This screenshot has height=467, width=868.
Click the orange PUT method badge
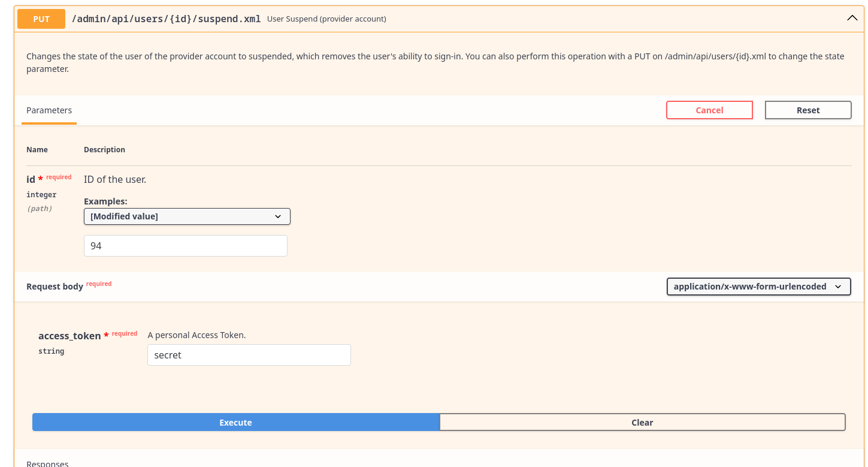[41, 19]
